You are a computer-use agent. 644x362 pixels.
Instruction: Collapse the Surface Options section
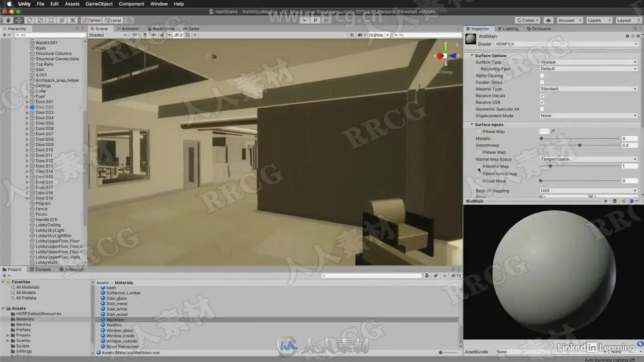pyautogui.click(x=472, y=55)
